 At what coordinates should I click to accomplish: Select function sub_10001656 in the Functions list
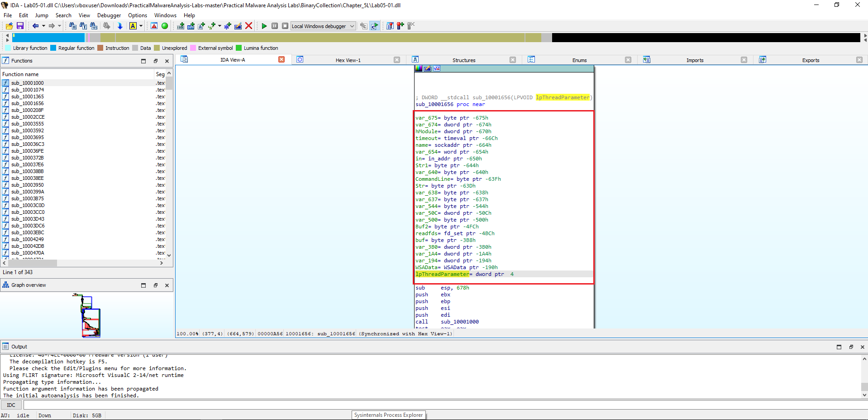pos(28,103)
